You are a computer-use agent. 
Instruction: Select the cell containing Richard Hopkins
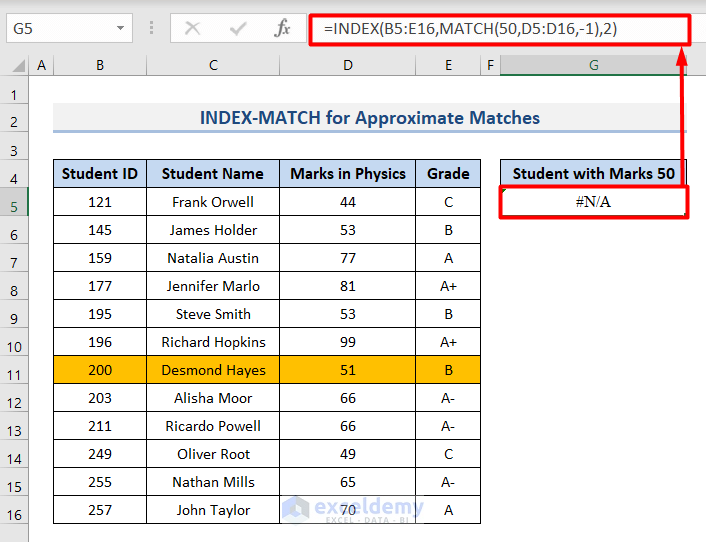tap(213, 342)
